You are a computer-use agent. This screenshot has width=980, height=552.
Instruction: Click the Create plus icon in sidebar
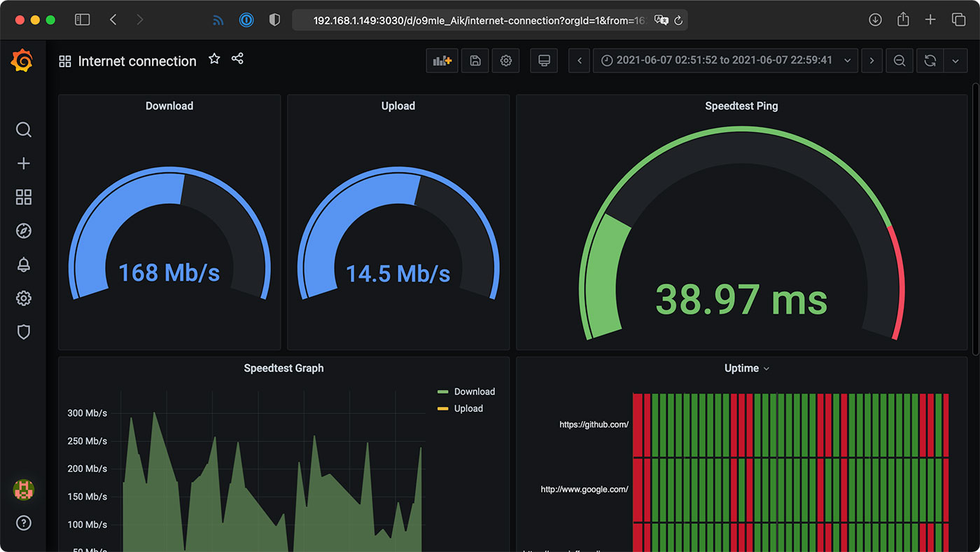(x=24, y=163)
